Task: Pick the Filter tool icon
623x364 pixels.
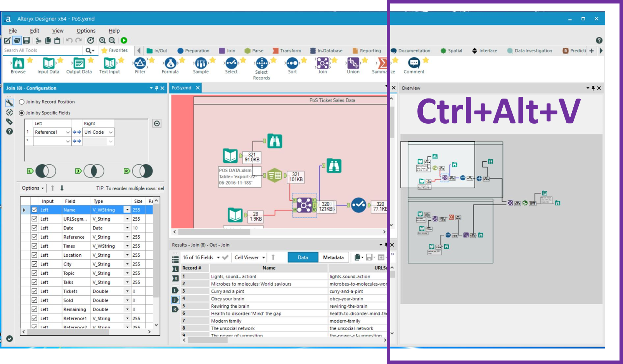Action: (140, 63)
